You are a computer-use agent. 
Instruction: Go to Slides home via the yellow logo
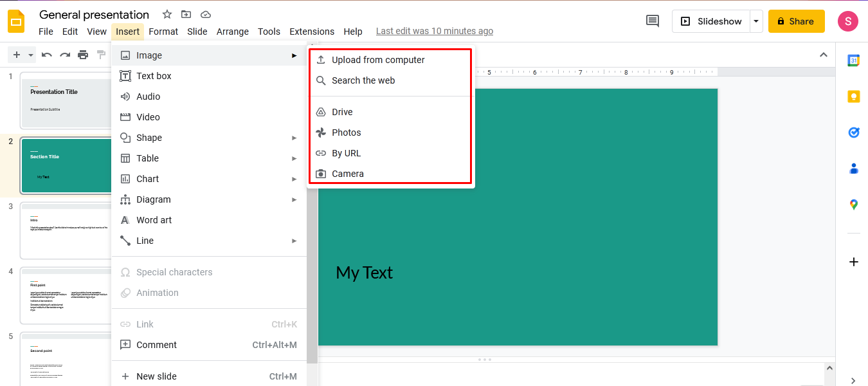(x=16, y=21)
